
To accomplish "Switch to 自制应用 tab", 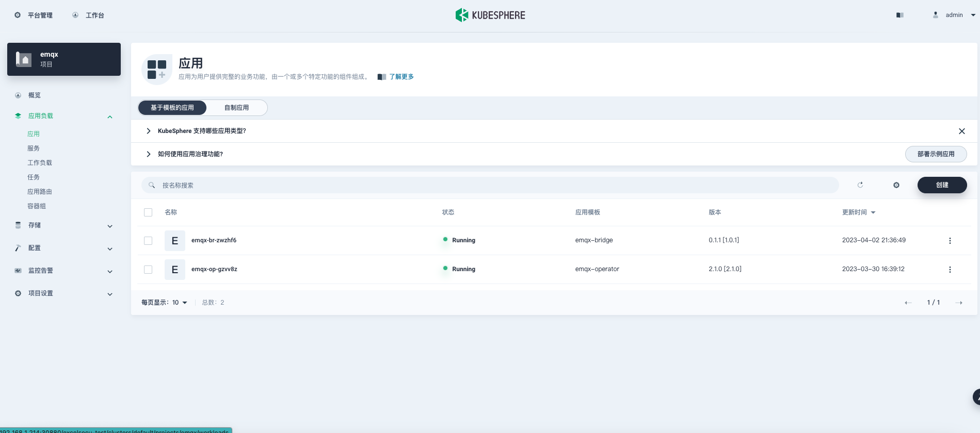I will point(236,108).
